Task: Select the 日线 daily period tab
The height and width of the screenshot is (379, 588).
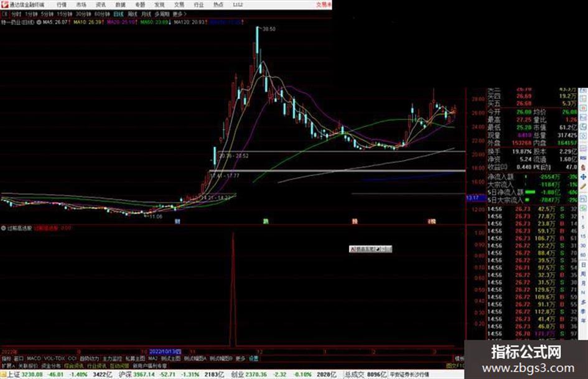Action: [118, 14]
